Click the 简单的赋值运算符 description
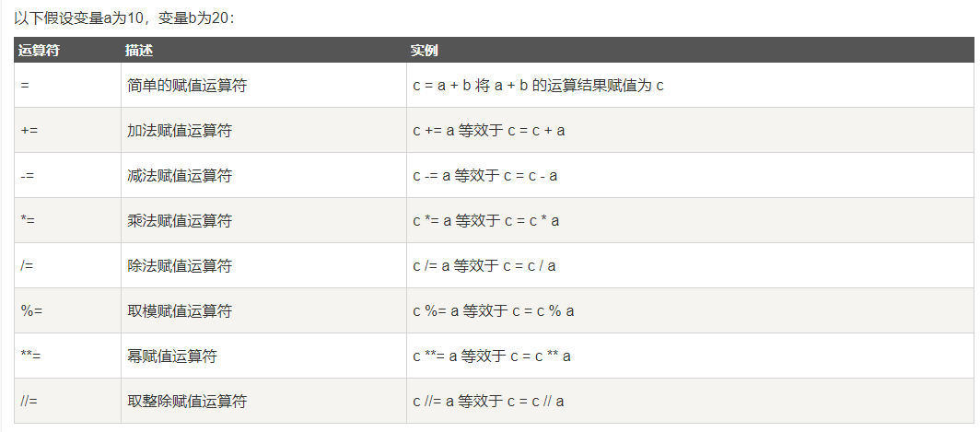 coord(187,86)
